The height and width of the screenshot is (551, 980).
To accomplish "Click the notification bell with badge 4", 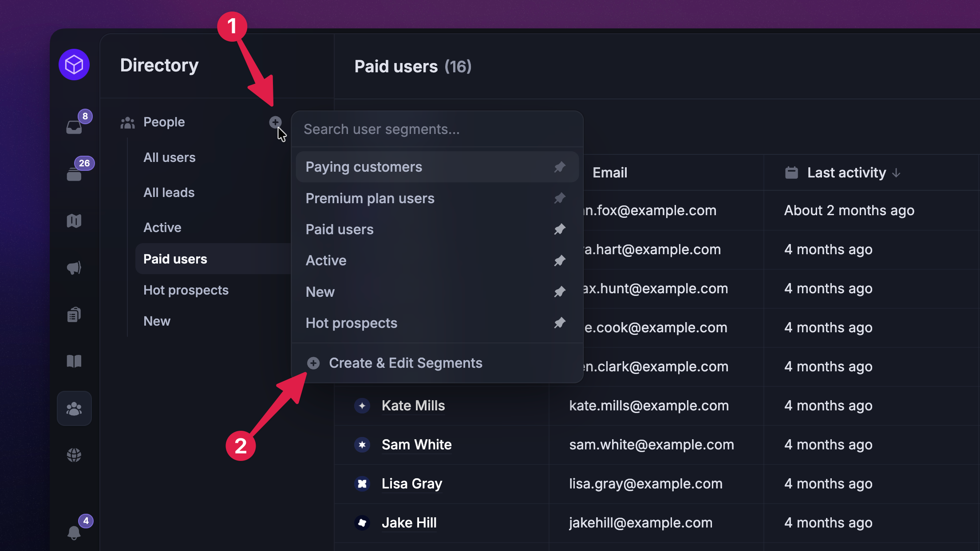I will coord(74,532).
